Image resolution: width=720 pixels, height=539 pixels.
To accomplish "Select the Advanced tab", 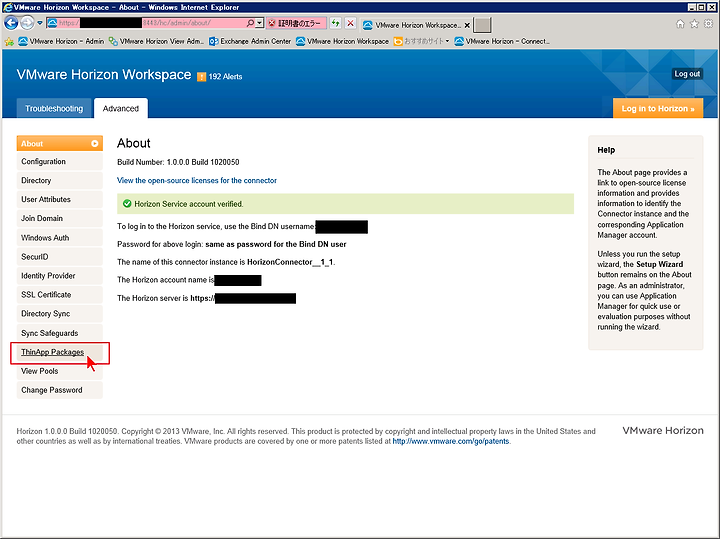I will tap(121, 108).
